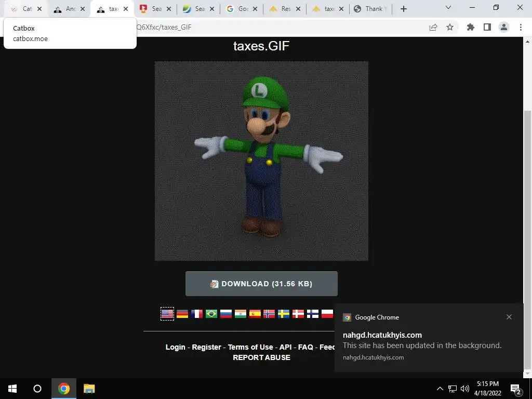Open the volume speaker tray icon

pyautogui.click(x=465, y=389)
